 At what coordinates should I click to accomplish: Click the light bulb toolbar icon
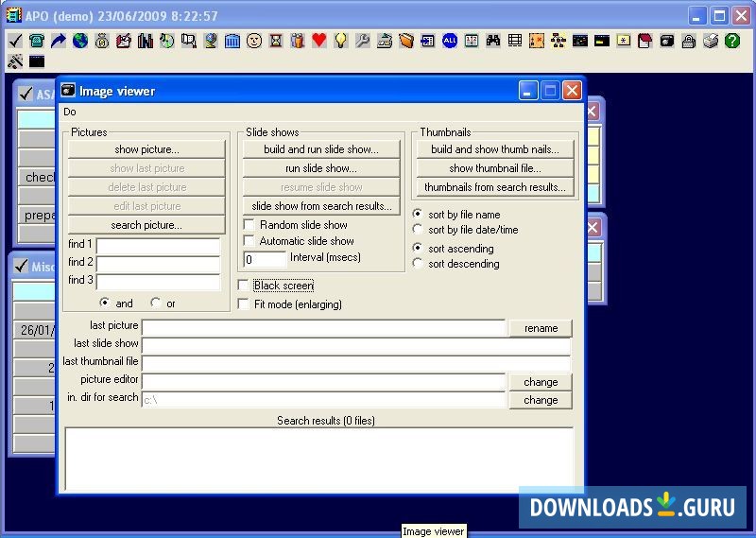tap(340, 41)
